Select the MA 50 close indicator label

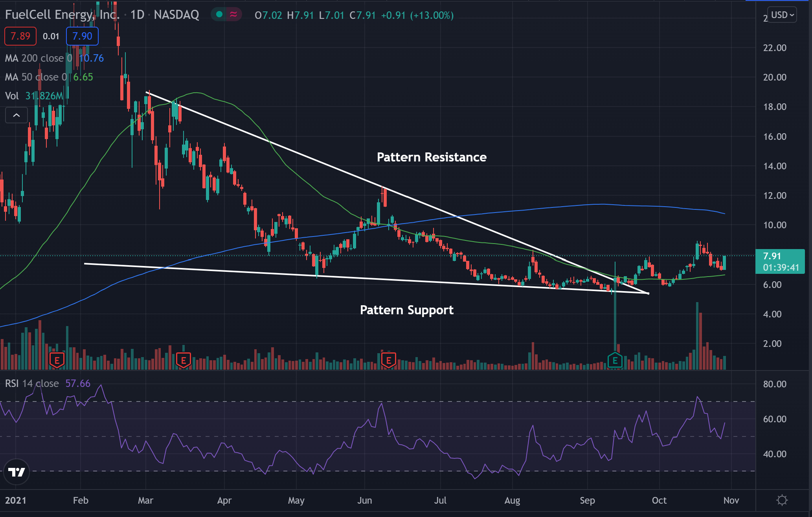(36, 77)
